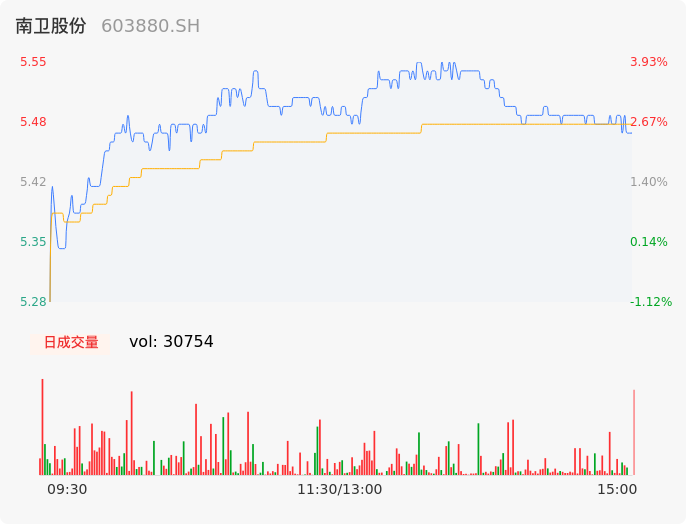The width and height of the screenshot is (686, 524).
Task: Click the vol: 30754 readout
Action: pos(171,342)
